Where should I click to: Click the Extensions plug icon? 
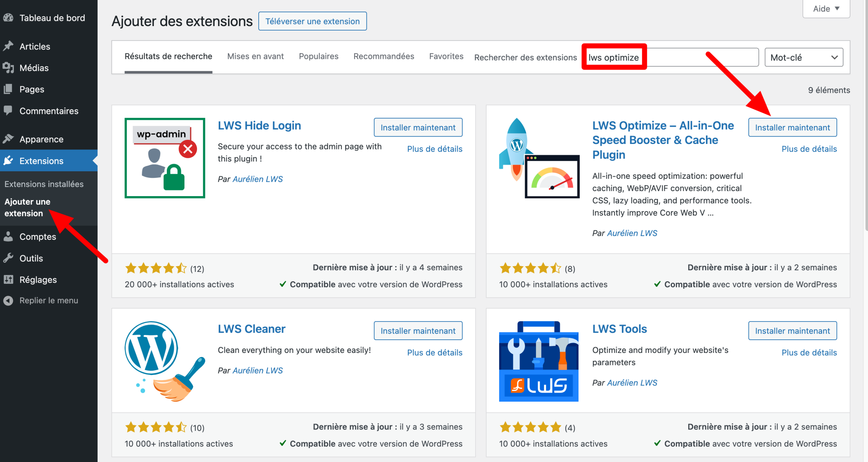click(x=8, y=161)
